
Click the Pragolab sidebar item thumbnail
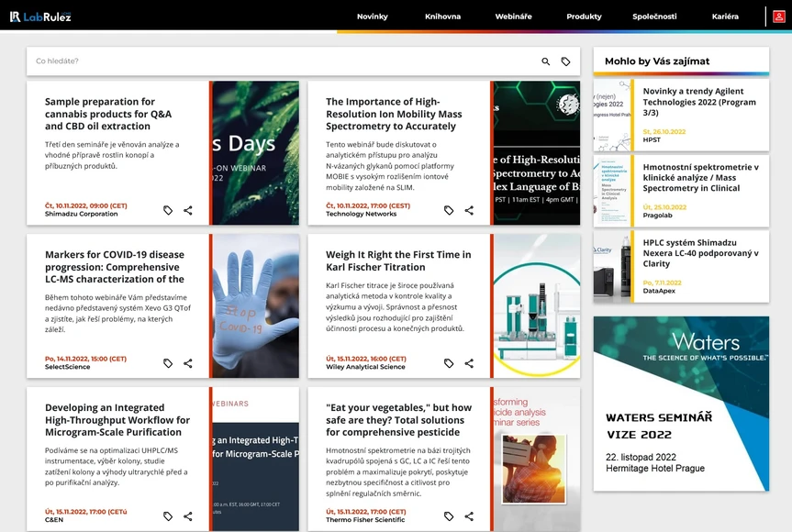click(612, 192)
